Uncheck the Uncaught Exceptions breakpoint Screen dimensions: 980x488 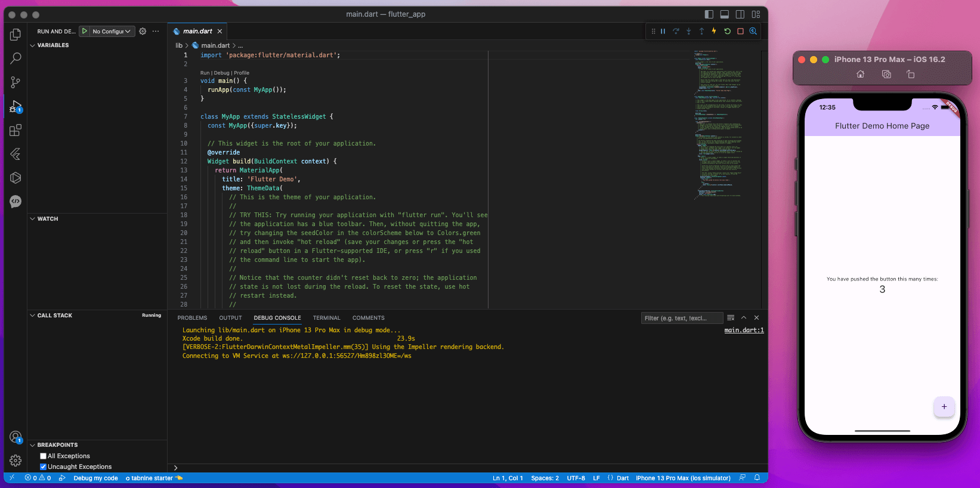click(43, 467)
